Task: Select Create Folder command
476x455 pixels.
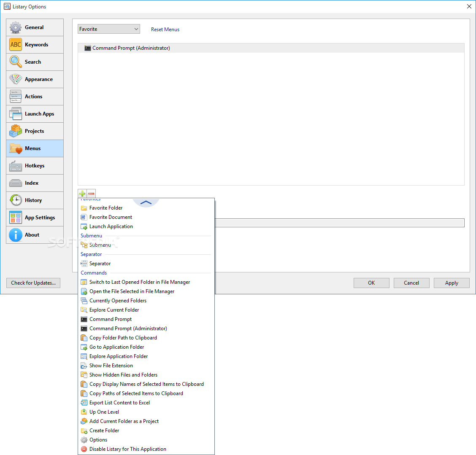Action: 146,431
